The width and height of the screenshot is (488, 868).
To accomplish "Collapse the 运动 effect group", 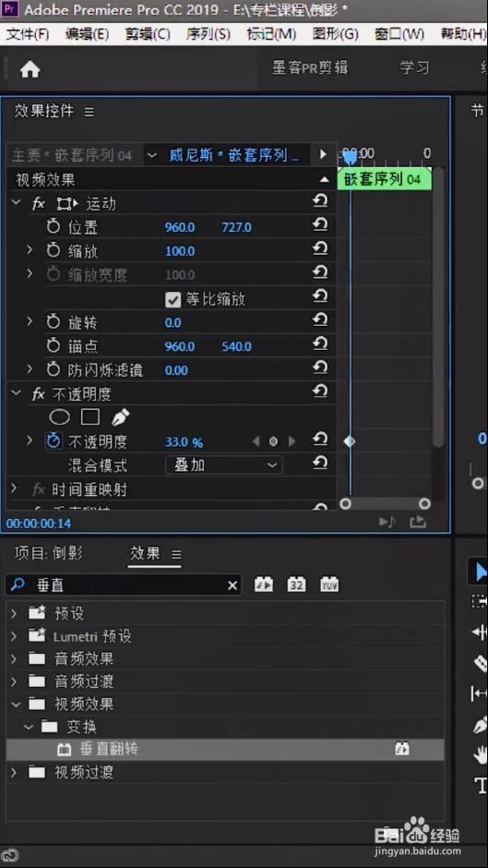I will point(16,203).
